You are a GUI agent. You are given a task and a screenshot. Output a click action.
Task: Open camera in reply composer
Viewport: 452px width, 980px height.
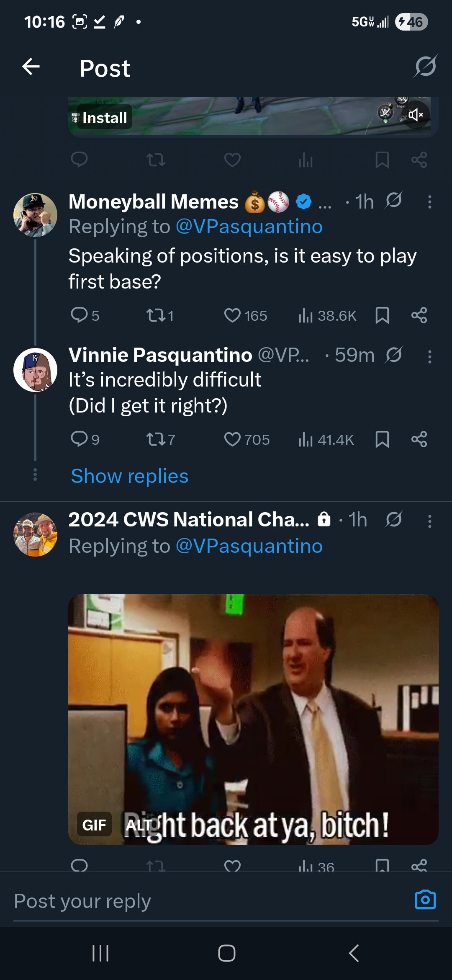point(425,900)
